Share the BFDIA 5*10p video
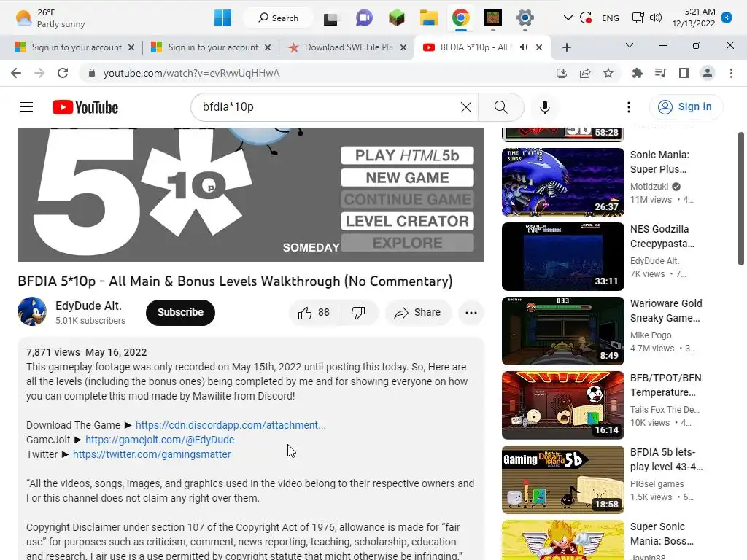 417,312
